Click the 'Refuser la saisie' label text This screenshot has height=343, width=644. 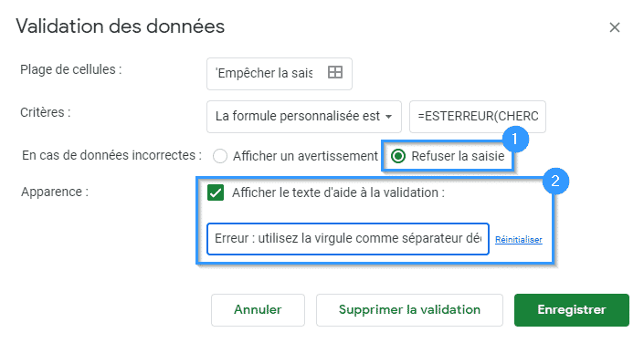tap(458, 156)
